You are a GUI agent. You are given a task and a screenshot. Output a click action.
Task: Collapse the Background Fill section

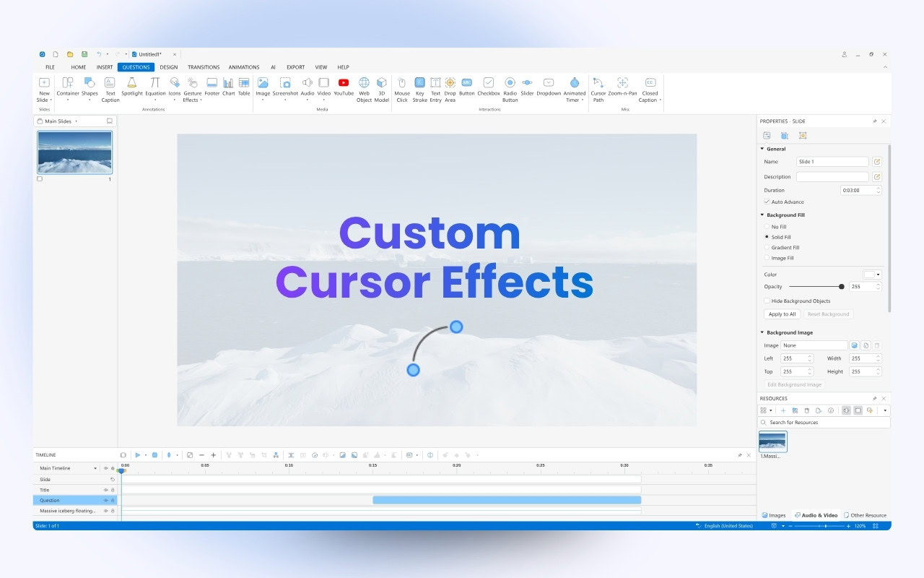[x=762, y=215]
